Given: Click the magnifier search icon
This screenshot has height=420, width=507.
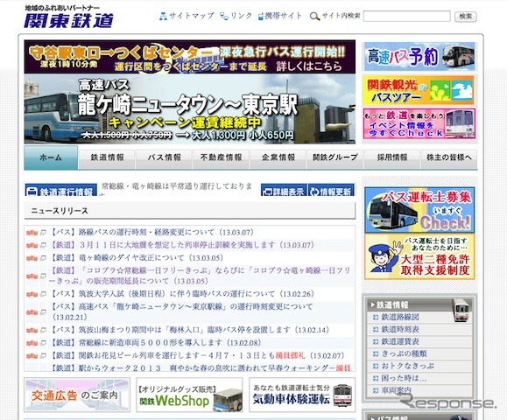Looking at the screenshot, I should click(314, 16).
